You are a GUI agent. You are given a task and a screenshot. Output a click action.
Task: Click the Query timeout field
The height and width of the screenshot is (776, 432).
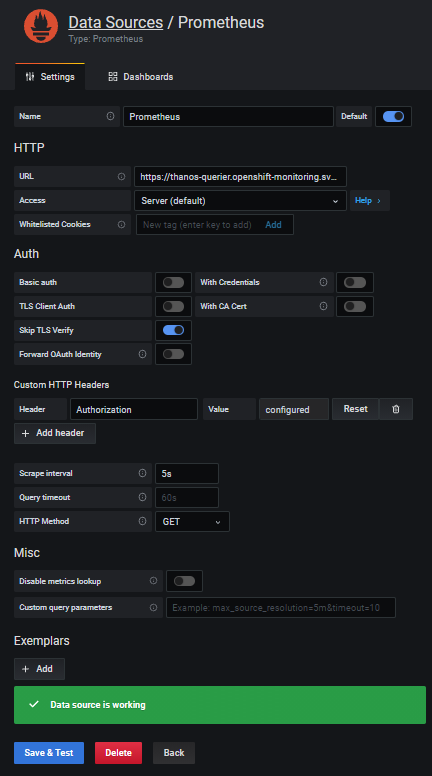tap(187, 497)
